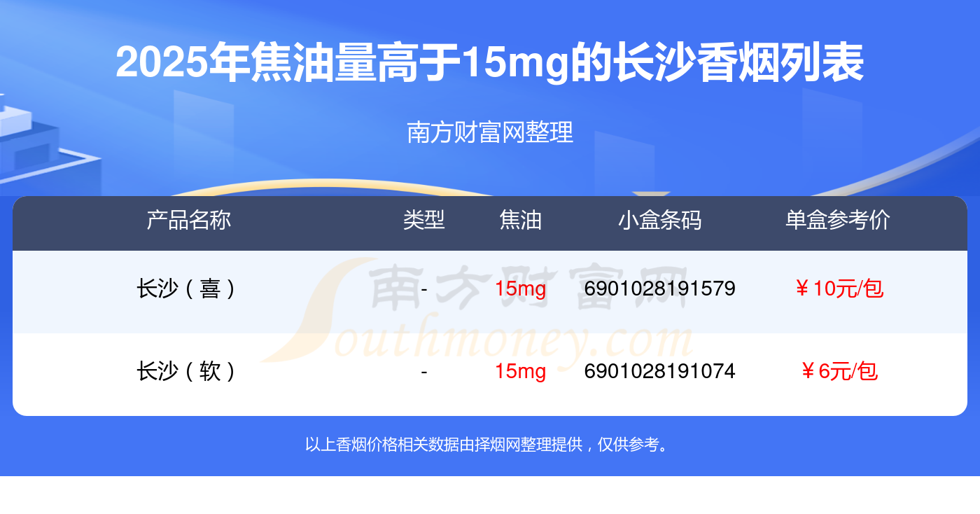Select the 长沙（软） product name
The width and height of the screenshot is (980, 514).
point(188,371)
